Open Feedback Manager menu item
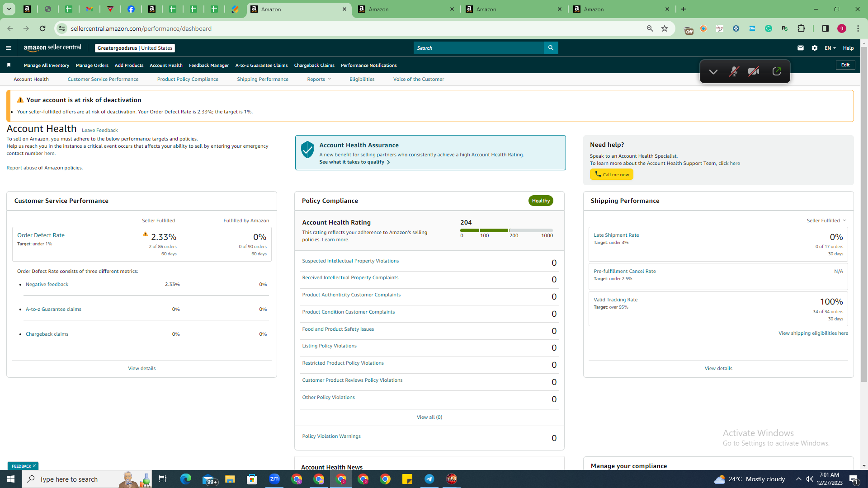The height and width of the screenshot is (488, 868). (x=209, y=66)
